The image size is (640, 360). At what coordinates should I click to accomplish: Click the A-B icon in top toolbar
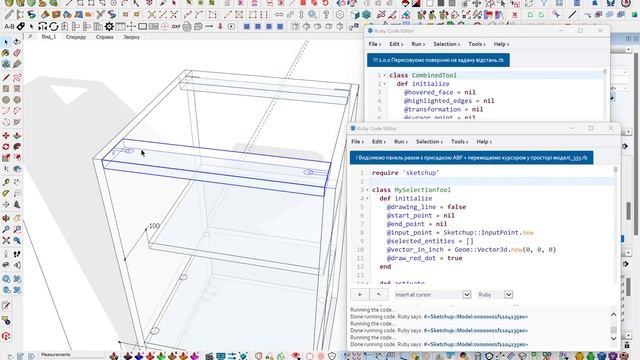point(9,27)
